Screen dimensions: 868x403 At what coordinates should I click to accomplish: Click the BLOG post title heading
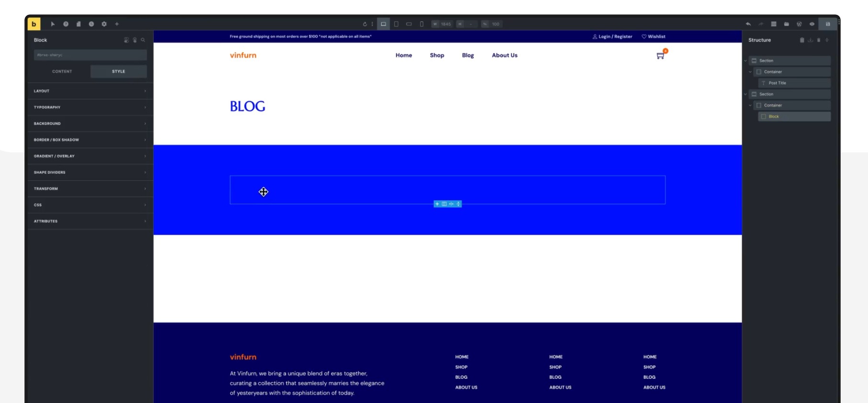pyautogui.click(x=248, y=106)
